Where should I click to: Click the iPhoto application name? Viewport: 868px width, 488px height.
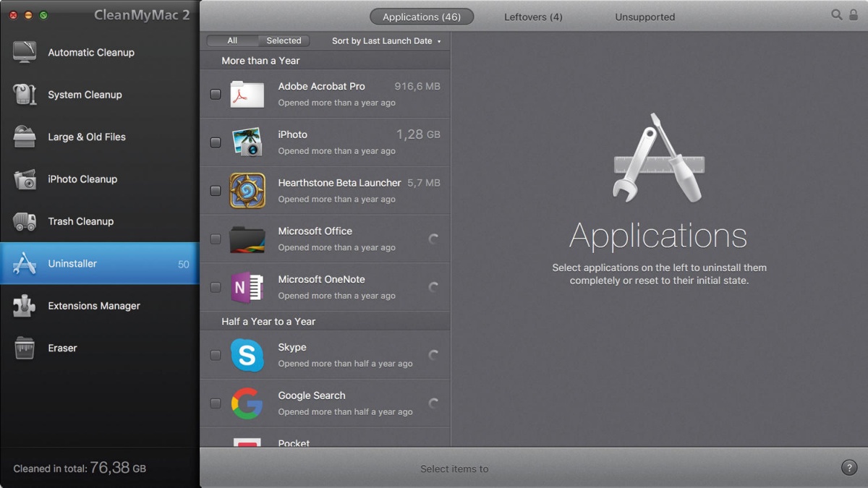tap(292, 134)
